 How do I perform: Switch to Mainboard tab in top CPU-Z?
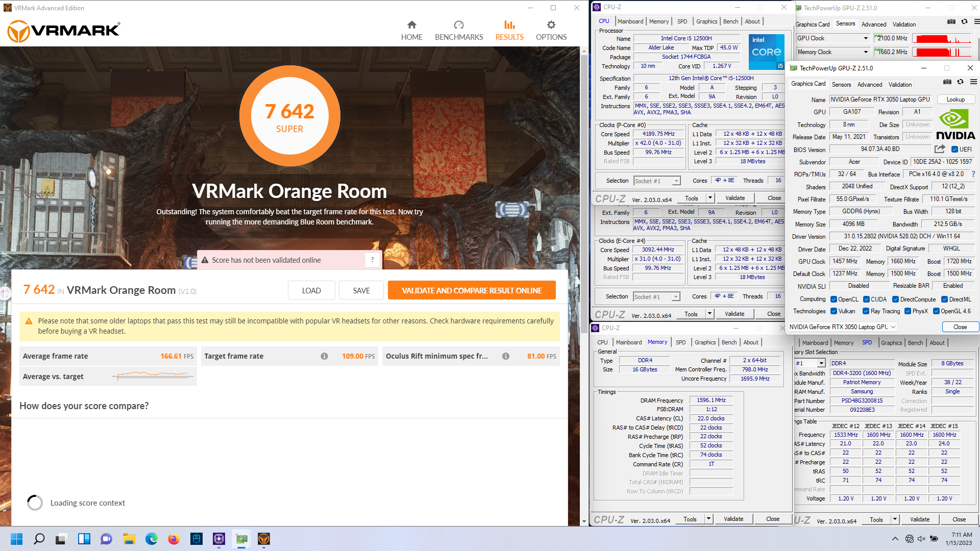tap(630, 21)
